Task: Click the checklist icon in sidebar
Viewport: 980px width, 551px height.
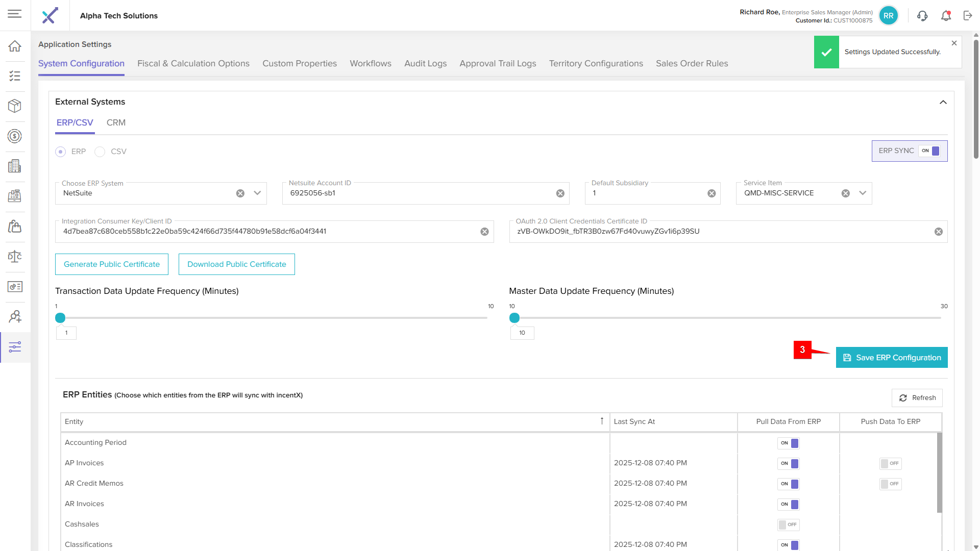Action: click(x=15, y=76)
